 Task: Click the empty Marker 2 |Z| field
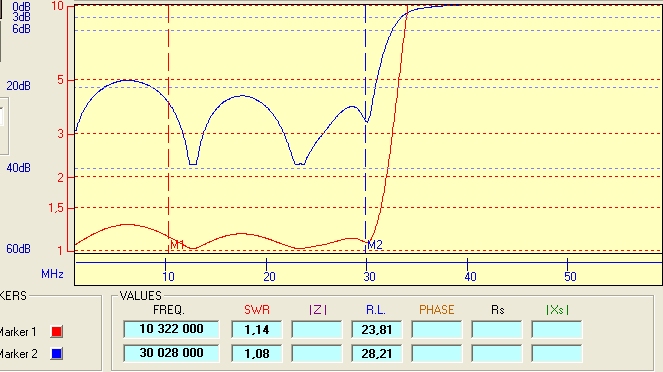(316, 353)
